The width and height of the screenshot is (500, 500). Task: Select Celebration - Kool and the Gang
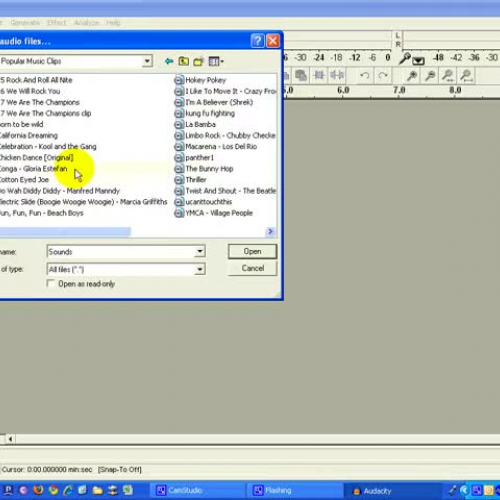[x=48, y=146]
